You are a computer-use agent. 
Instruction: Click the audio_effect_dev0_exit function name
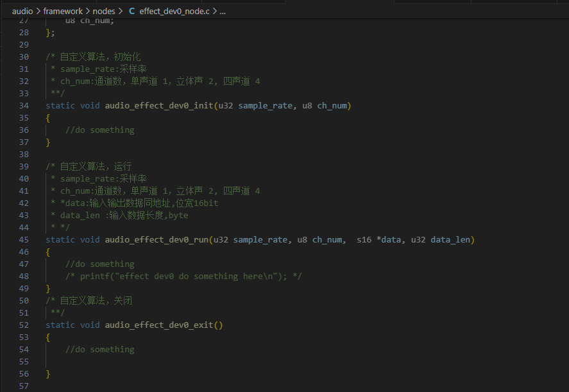159,325
